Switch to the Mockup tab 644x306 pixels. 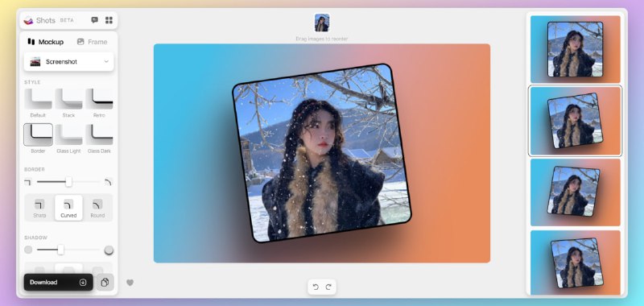pyautogui.click(x=46, y=42)
